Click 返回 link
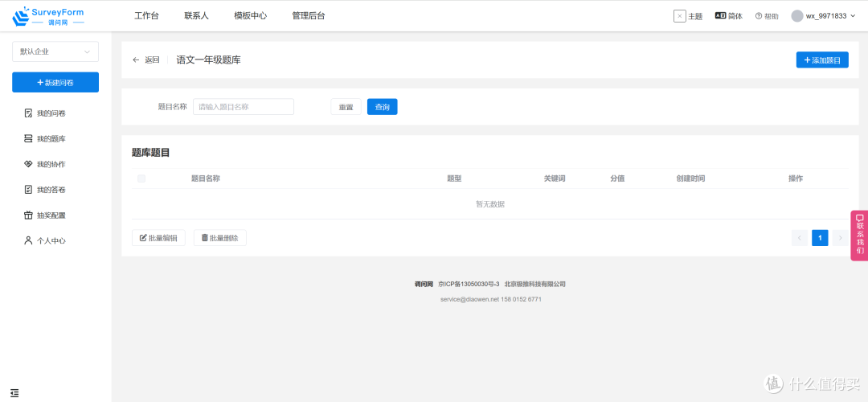This screenshot has width=868, height=402. [x=152, y=59]
